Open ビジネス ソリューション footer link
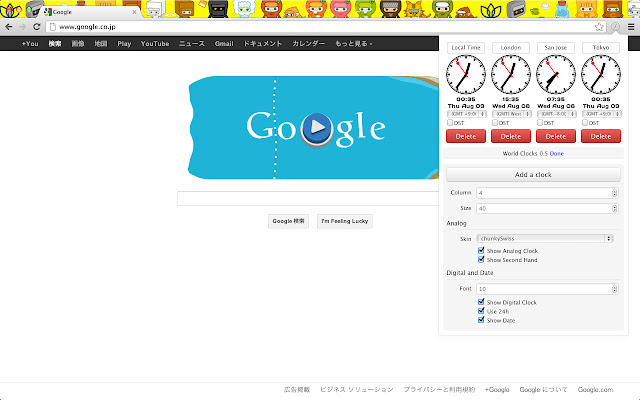 pos(357,389)
